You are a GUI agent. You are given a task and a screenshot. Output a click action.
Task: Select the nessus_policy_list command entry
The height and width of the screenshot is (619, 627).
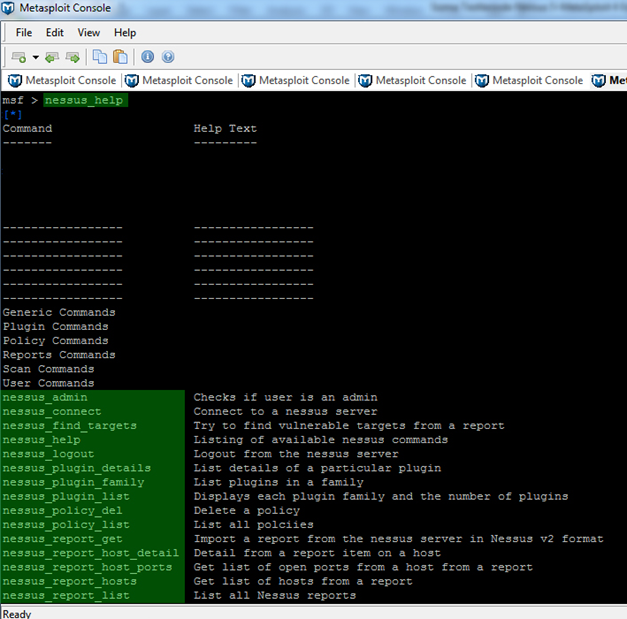click(x=66, y=525)
